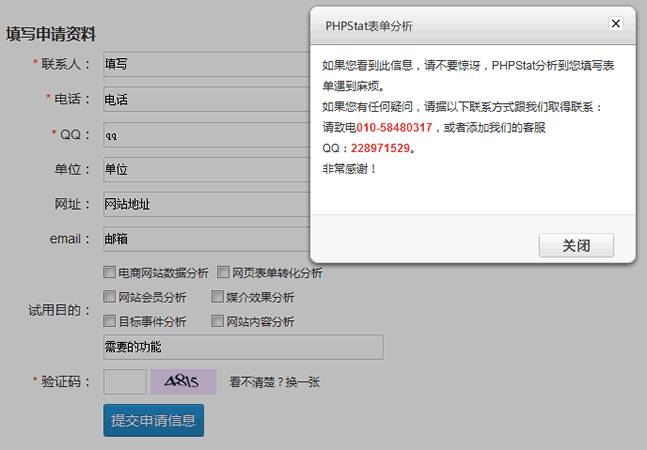Refresh captcha via 看不清楚？换一张 link
The height and width of the screenshot is (450, 647).
(274, 382)
